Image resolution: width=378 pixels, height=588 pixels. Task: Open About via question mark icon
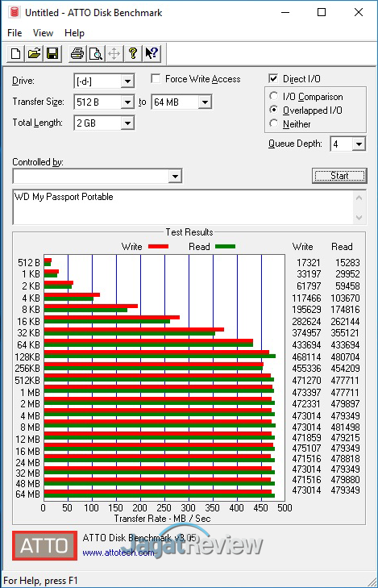[x=133, y=53]
